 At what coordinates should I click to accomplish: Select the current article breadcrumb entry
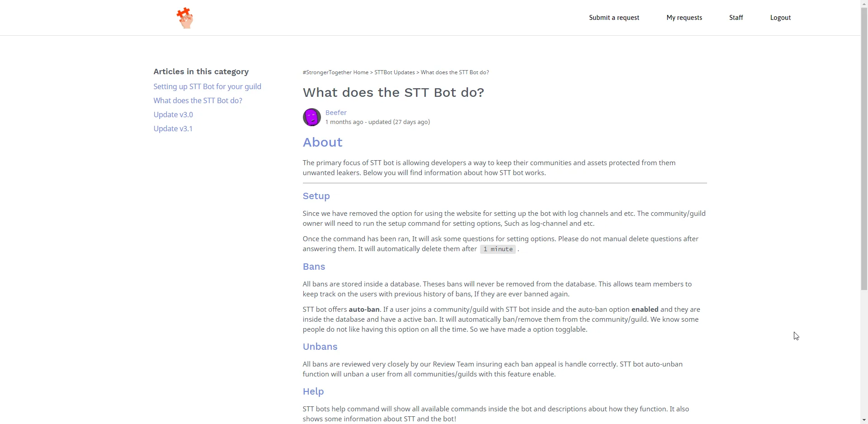tap(454, 72)
